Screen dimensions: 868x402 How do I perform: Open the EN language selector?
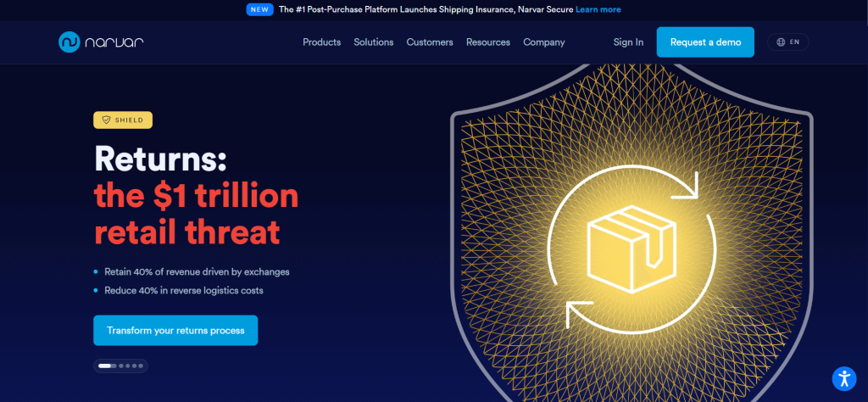(787, 42)
